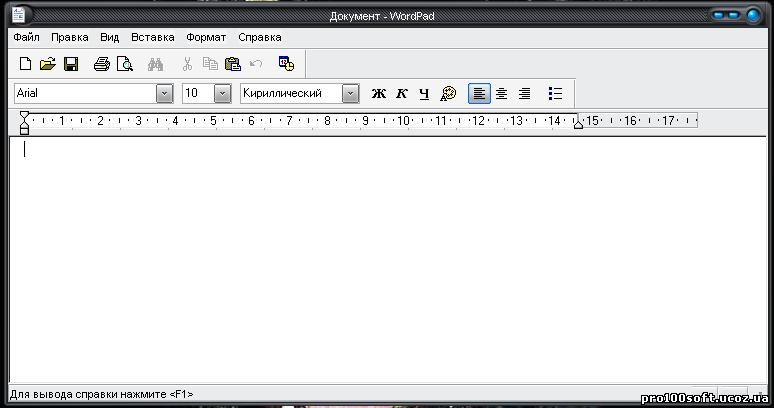
Task: Toggle underline formatting (Ч)
Action: coord(424,94)
